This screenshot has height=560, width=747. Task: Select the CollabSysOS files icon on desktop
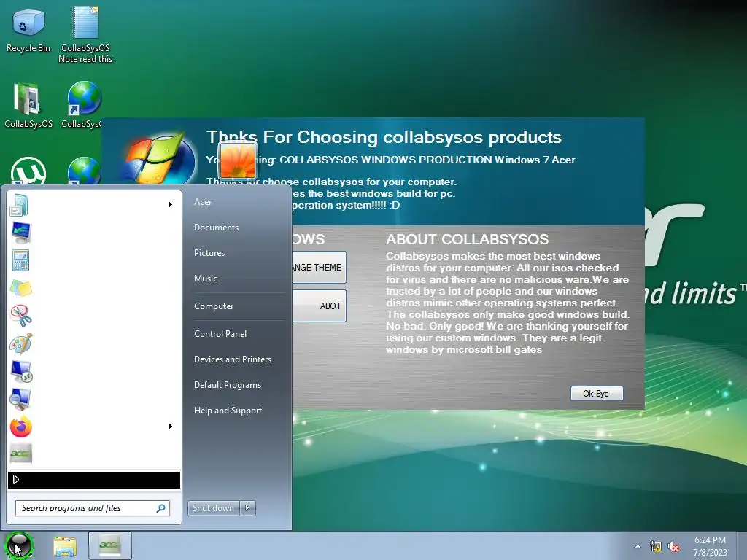28,106
